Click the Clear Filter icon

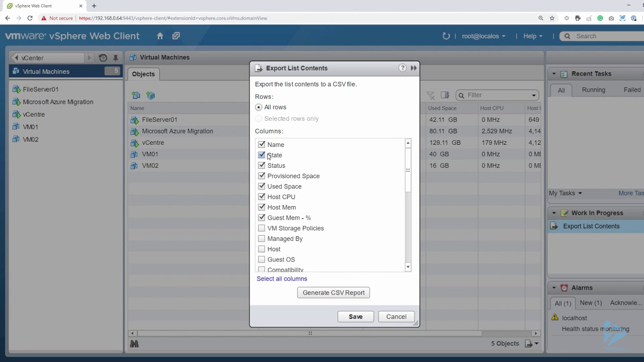[x=431, y=95]
